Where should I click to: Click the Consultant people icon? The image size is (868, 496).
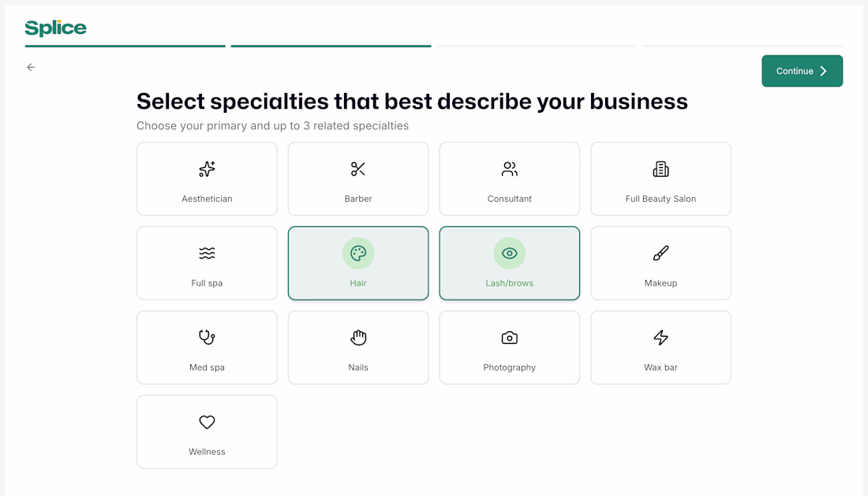click(x=510, y=169)
